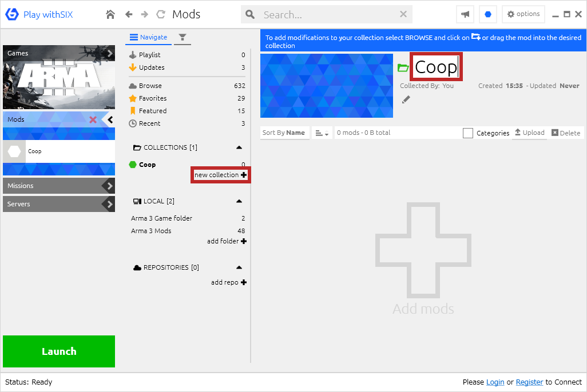Add a repository
587x392 pixels.
(228, 282)
